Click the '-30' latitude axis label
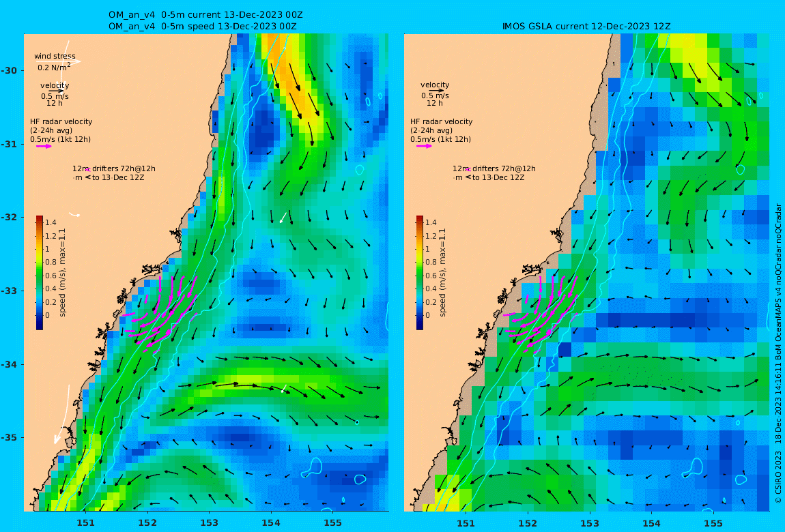This screenshot has height=532, width=785. pos(8,70)
